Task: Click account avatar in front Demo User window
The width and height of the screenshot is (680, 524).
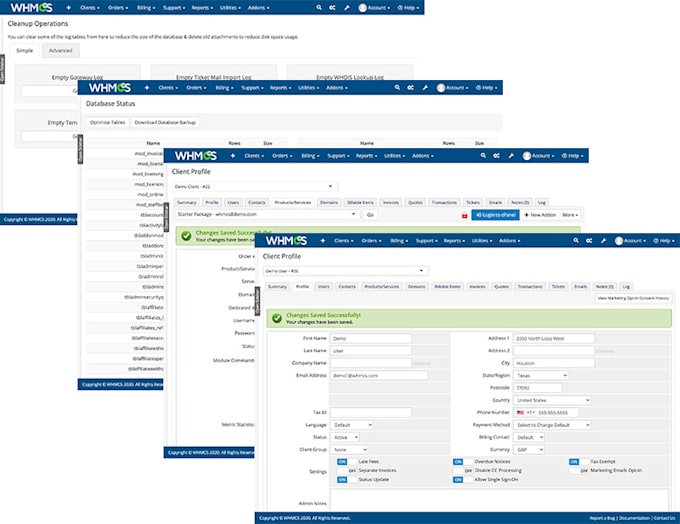Action: coord(619,241)
